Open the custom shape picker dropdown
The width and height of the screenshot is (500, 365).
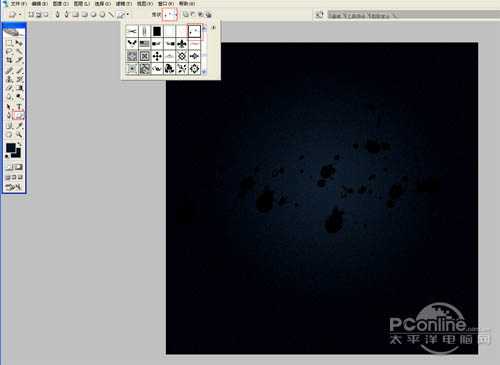click(170, 14)
